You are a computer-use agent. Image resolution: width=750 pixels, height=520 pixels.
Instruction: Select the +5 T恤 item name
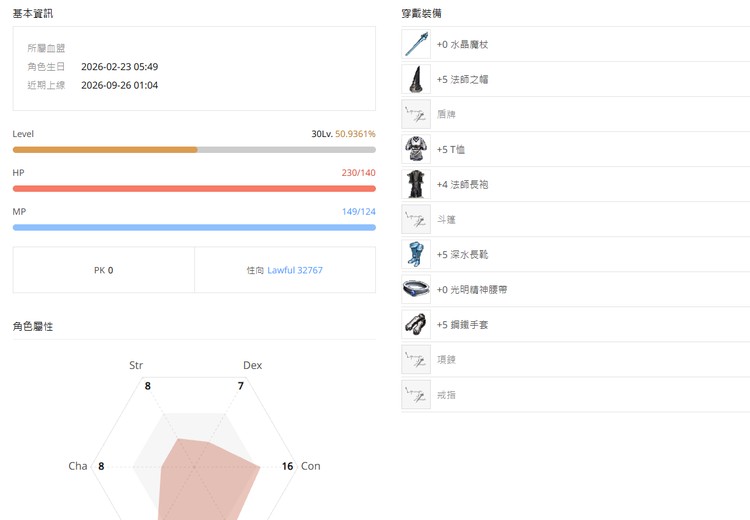(451, 149)
